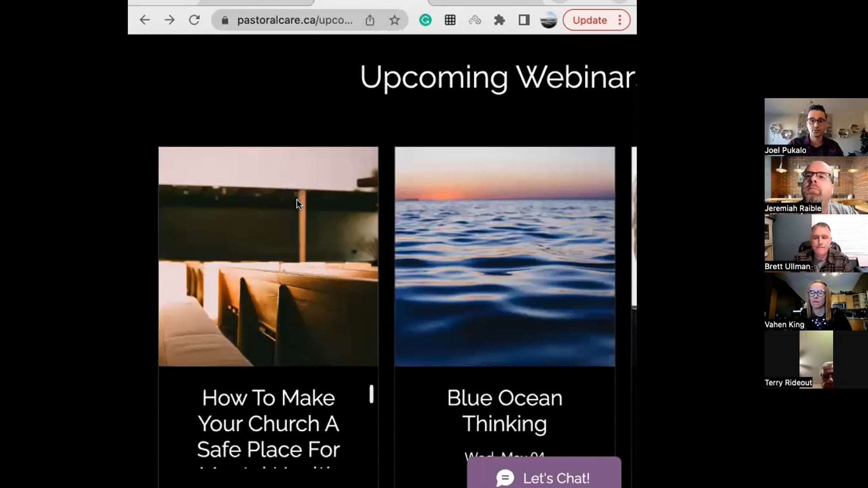Click the ocean sunset webinar image
The height and width of the screenshot is (488, 868).
(x=505, y=256)
